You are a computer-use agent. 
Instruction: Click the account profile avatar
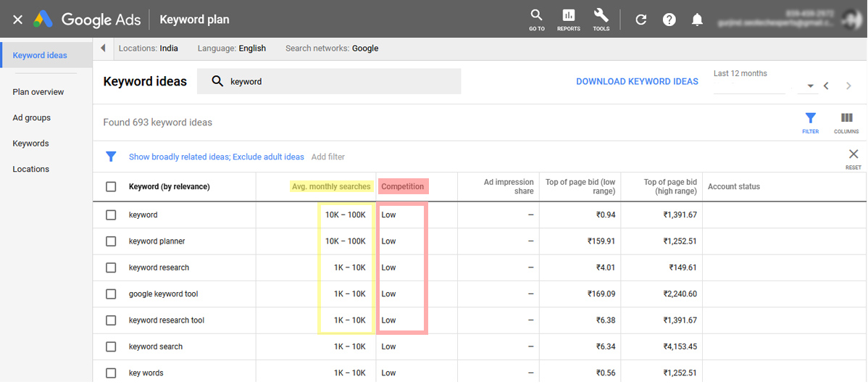tap(851, 20)
